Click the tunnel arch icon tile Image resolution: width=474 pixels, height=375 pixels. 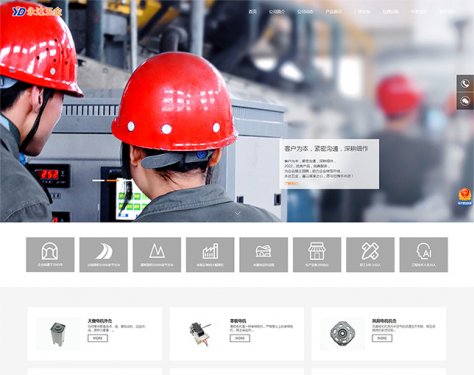tap(50, 255)
